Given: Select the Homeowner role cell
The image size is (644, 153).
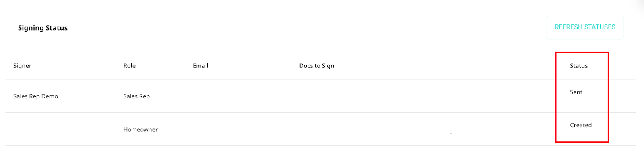Looking at the screenshot, I should click(x=140, y=129).
